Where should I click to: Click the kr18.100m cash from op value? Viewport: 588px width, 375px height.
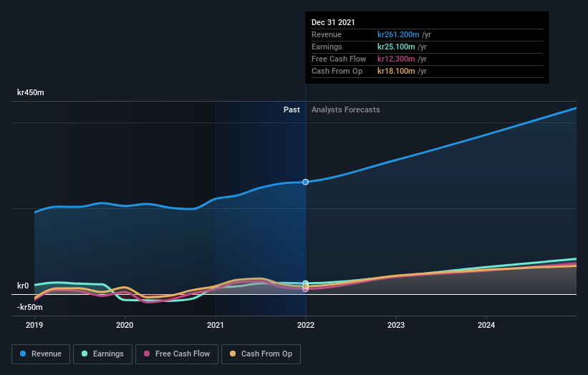click(396, 71)
